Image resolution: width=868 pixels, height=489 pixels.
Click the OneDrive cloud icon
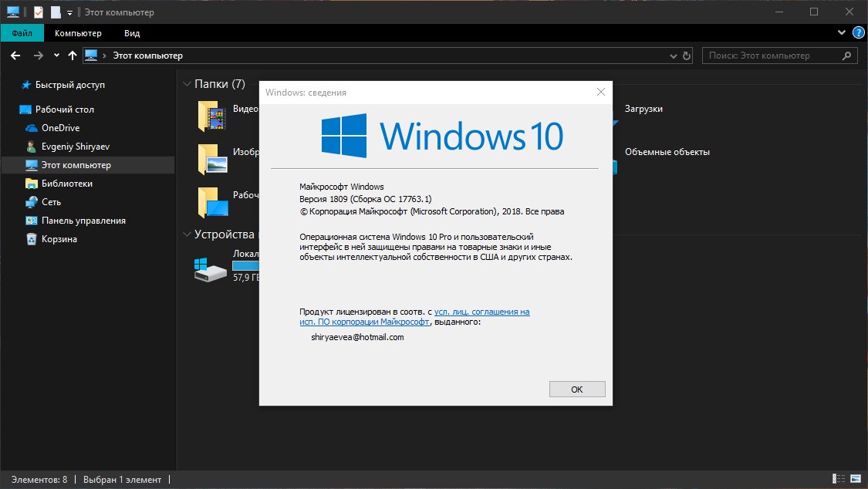(32, 128)
